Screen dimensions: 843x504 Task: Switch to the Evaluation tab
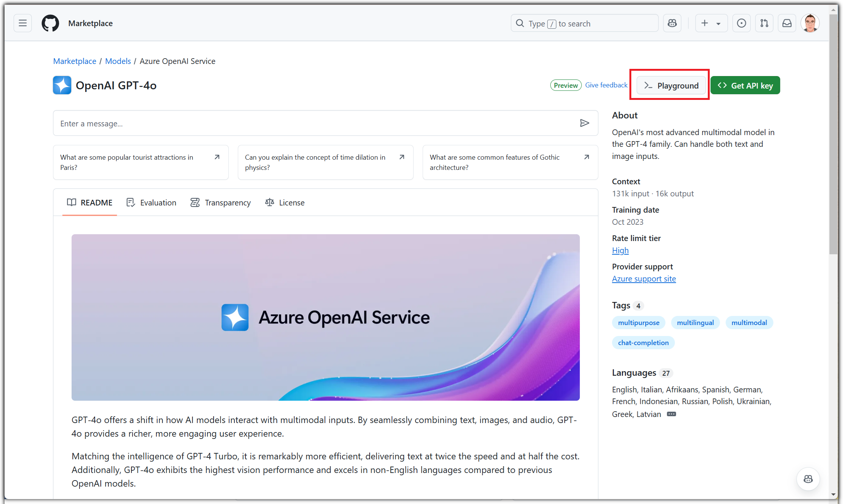pyautogui.click(x=151, y=202)
